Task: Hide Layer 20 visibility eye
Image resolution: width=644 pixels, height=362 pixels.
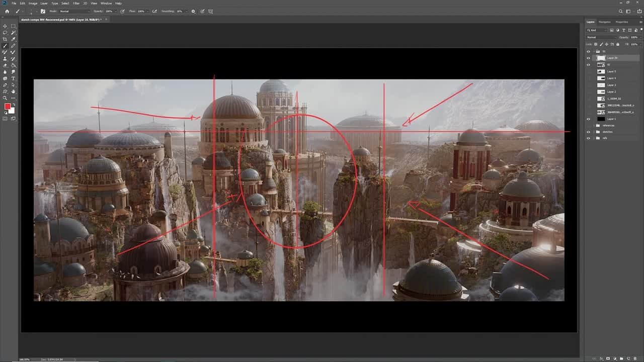Action: 589,58
